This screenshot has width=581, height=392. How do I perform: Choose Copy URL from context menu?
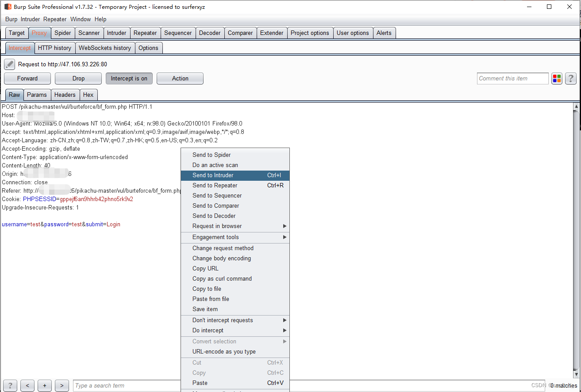235,268
